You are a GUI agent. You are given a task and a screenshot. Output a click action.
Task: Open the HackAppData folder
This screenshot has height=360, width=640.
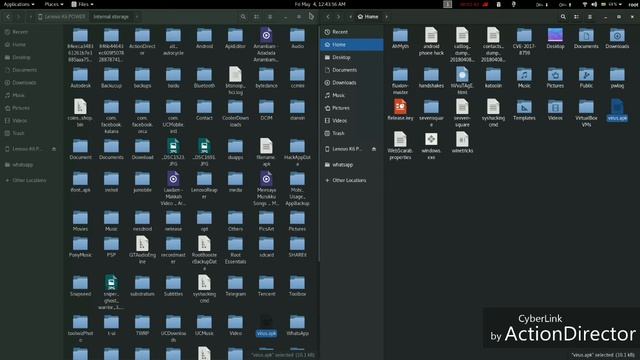(x=297, y=152)
